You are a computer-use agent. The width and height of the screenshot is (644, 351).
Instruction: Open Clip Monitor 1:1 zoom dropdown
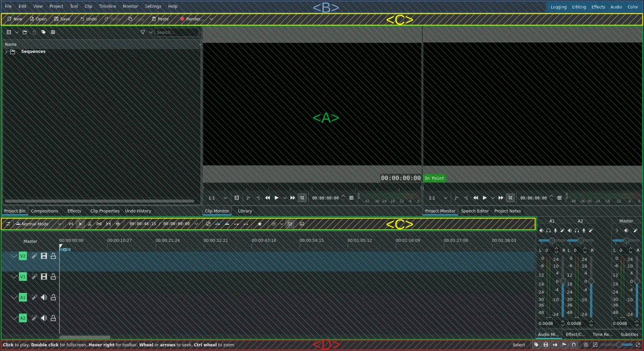[x=218, y=198]
